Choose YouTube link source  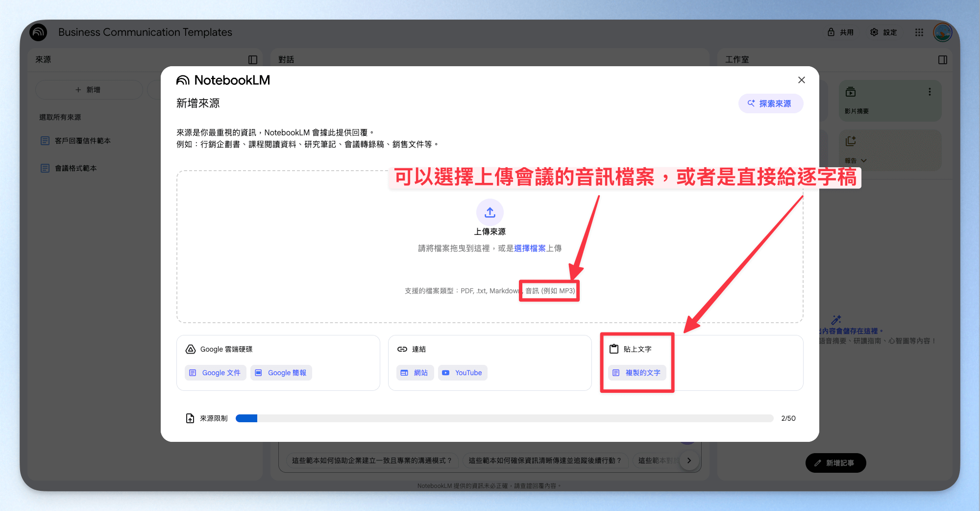point(463,373)
